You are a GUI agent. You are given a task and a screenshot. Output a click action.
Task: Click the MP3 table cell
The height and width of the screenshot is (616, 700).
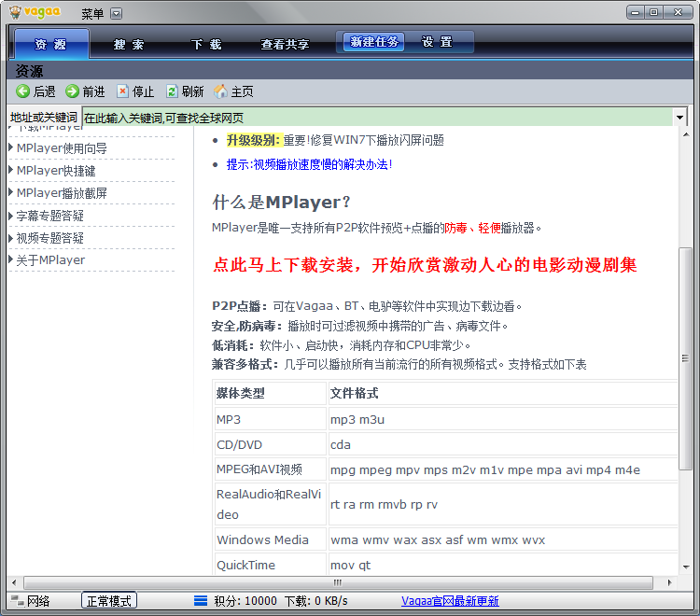click(271, 419)
